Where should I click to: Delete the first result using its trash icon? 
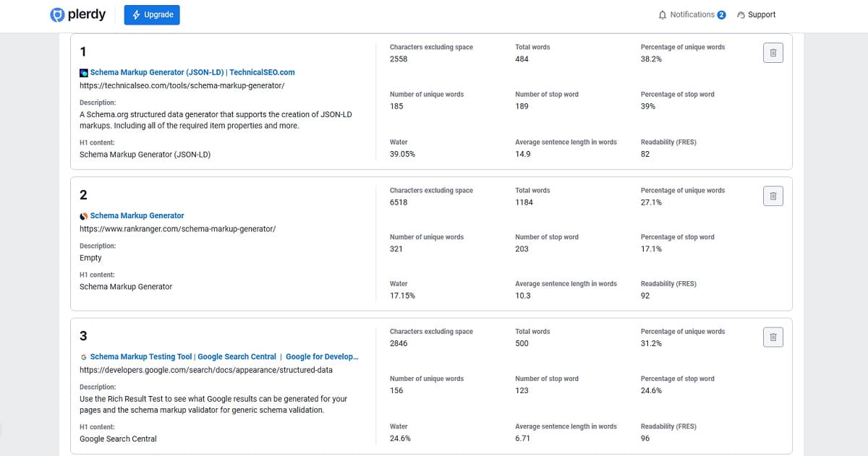[x=773, y=52]
